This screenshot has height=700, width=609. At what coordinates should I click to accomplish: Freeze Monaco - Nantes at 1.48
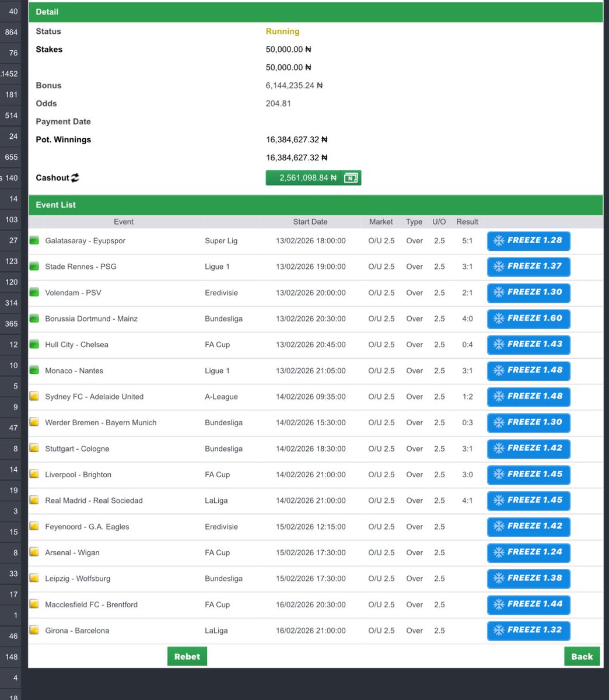tap(528, 370)
